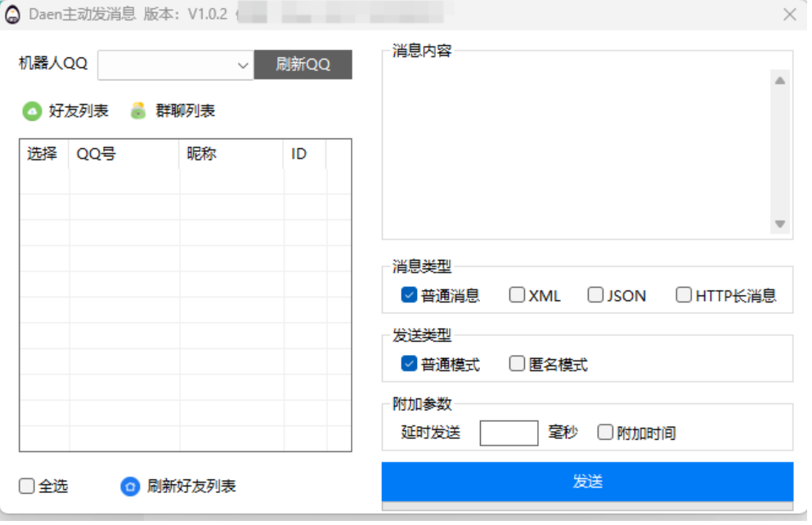Toggle the 全选 select all checkbox
Viewport: 812px width, 525px height.
tap(26, 487)
